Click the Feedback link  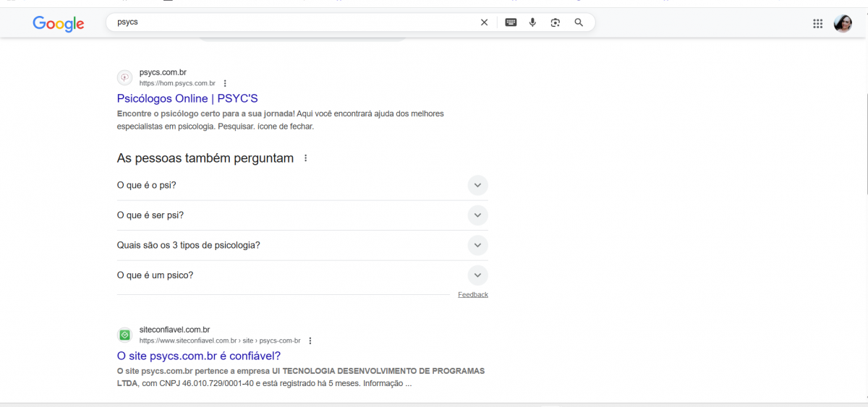click(x=472, y=295)
